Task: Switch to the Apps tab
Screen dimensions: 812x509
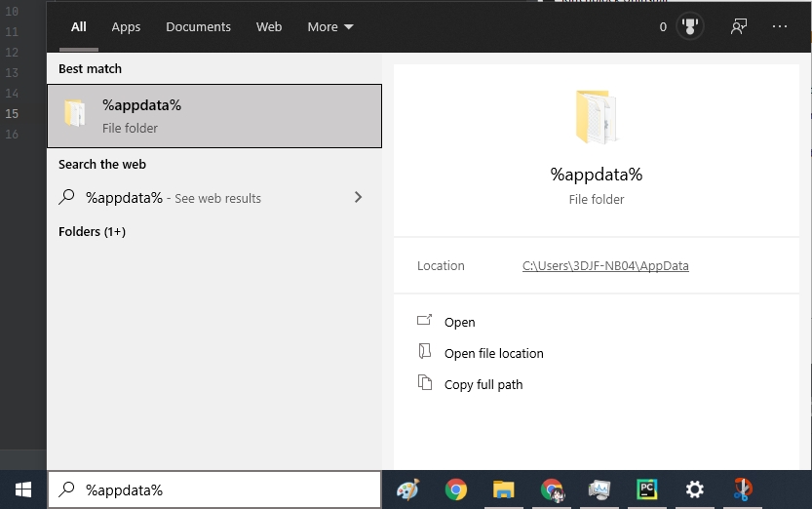Action: click(126, 27)
